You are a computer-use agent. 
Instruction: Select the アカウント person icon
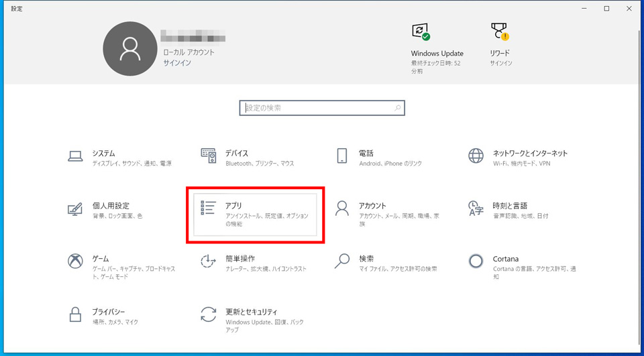coord(341,209)
